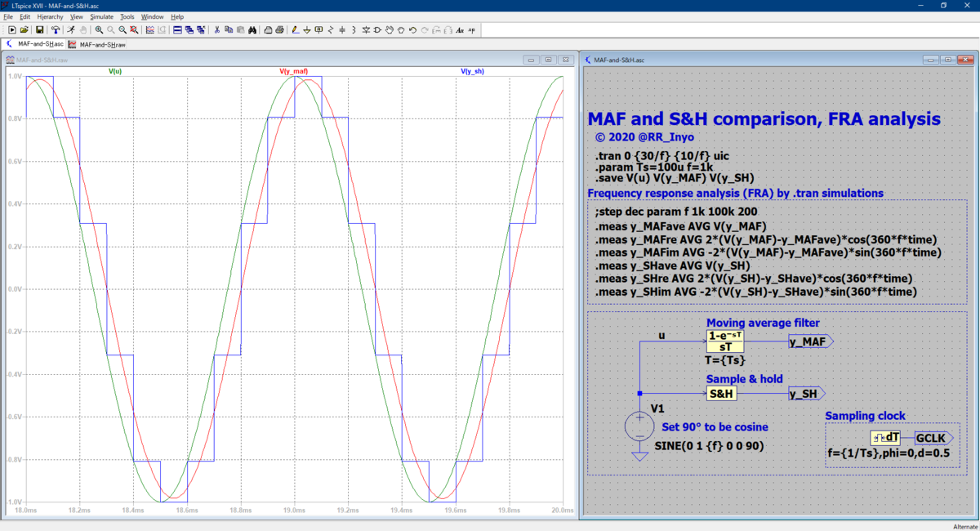Minimize the MAF-and-S&H.asc schematic window
This screenshot has height=531, width=980.
tap(931, 60)
